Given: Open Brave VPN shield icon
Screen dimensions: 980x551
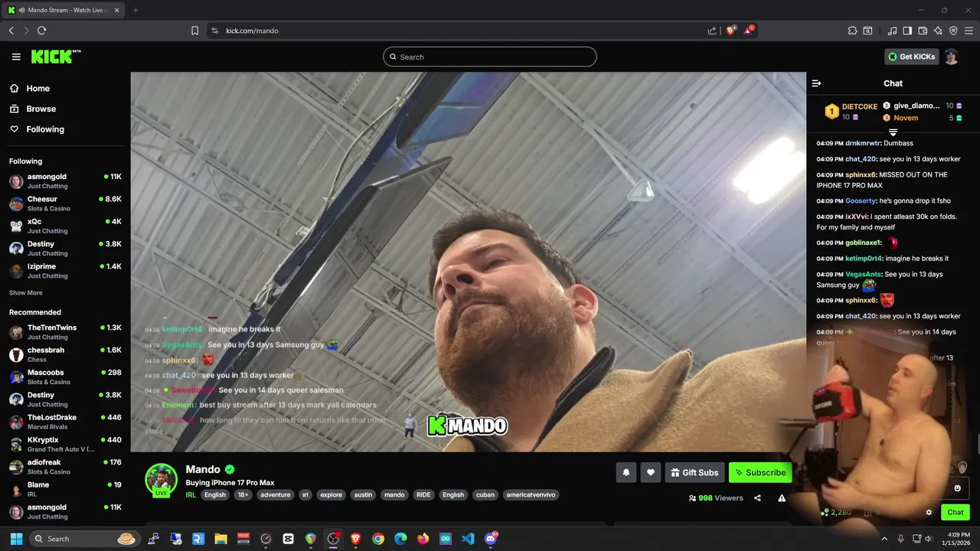Looking at the screenshot, I should tap(953, 31).
